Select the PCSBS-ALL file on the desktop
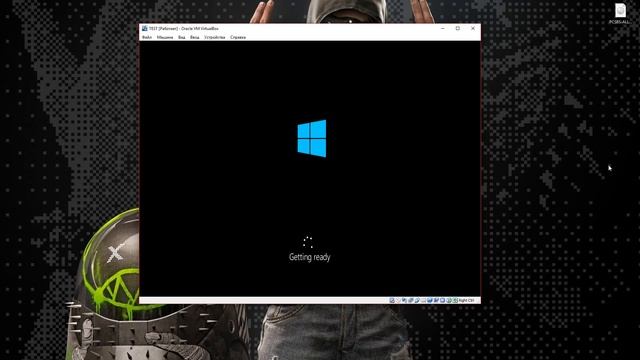Viewport: 640px width, 360px height. [620, 13]
